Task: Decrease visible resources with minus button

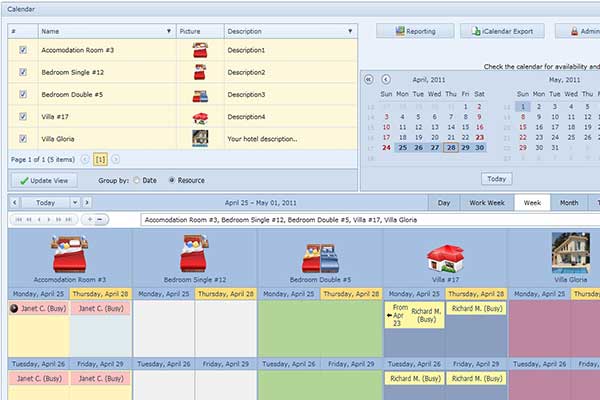Action: [x=100, y=219]
